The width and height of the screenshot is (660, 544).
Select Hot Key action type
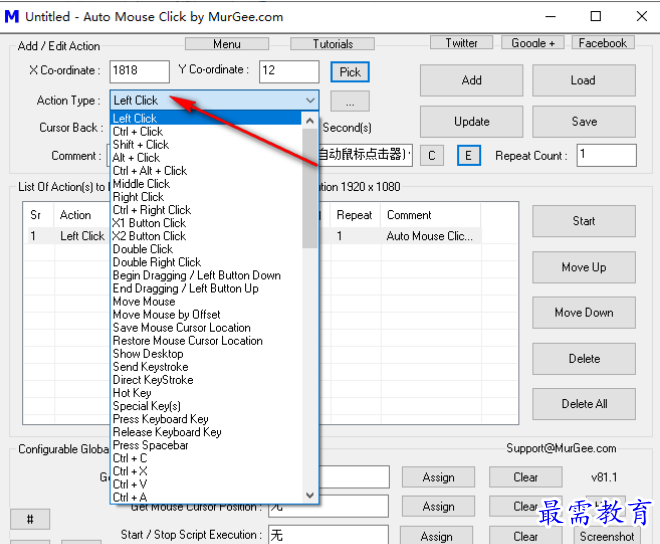pyautogui.click(x=206, y=392)
